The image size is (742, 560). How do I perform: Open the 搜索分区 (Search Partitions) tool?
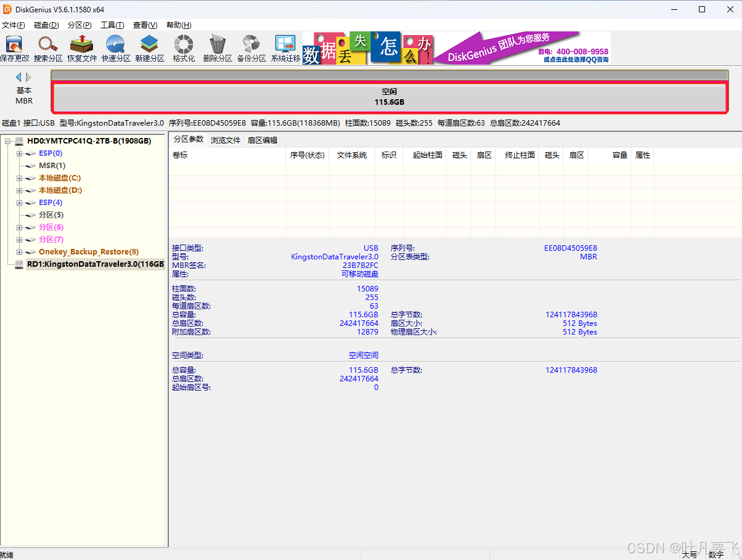point(48,49)
